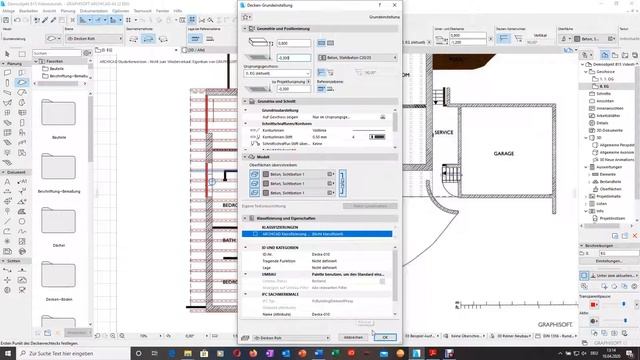The width and height of the screenshot is (640, 360).
Task: Collapse the IFC SACHMERKMALE group
Action: click(x=246, y=294)
